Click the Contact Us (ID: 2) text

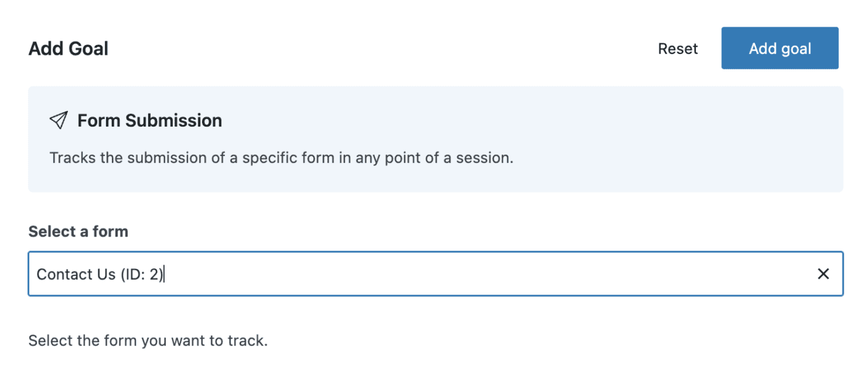pos(100,274)
